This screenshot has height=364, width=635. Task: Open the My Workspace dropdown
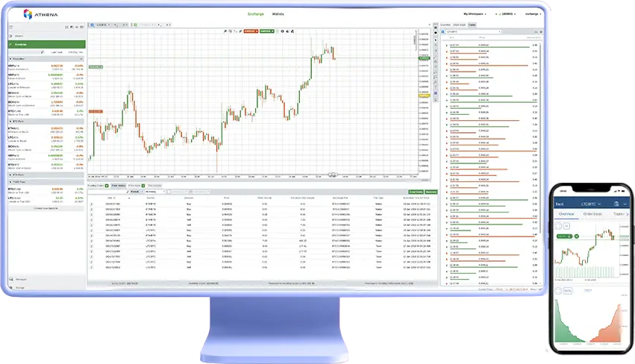pyautogui.click(x=475, y=13)
